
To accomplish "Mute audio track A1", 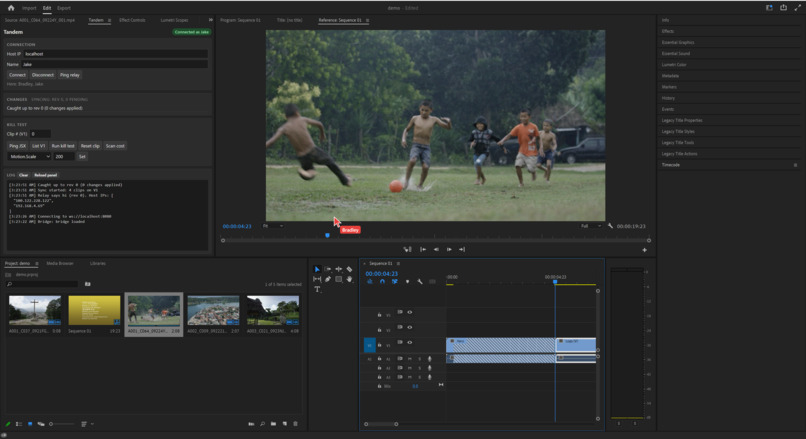I will pos(410,359).
